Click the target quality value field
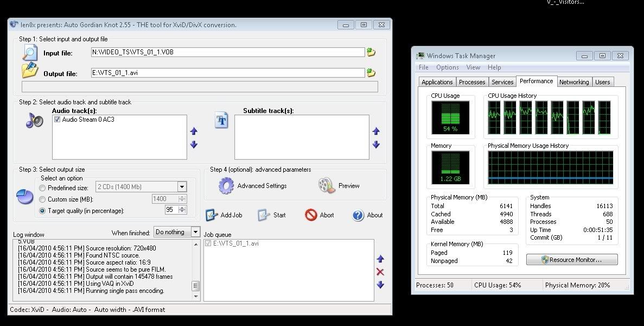 171,210
